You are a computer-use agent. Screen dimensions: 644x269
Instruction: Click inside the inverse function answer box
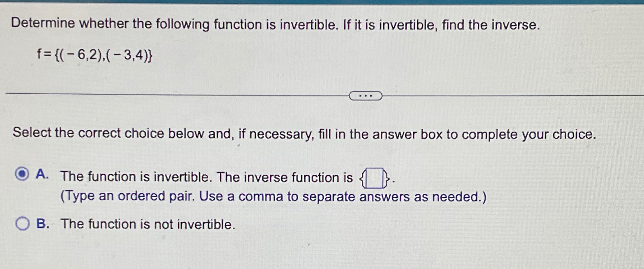point(374,178)
